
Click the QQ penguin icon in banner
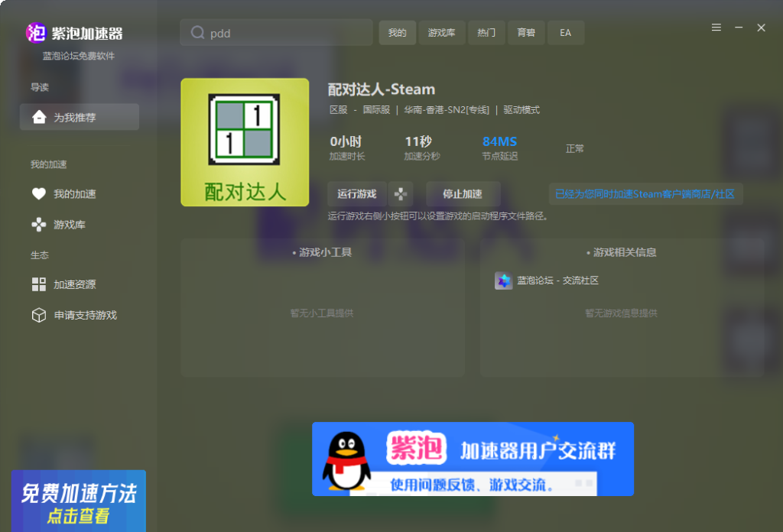tap(346, 461)
